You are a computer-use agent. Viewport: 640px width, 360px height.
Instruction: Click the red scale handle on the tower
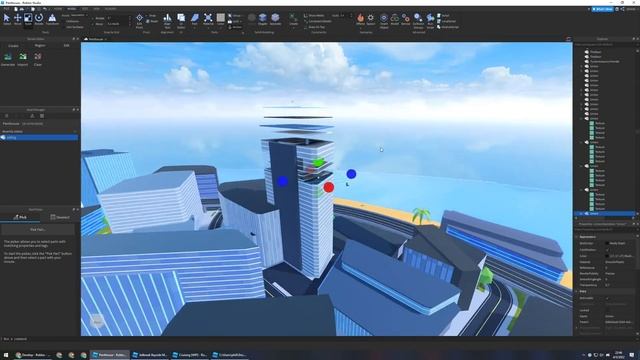pos(329,187)
